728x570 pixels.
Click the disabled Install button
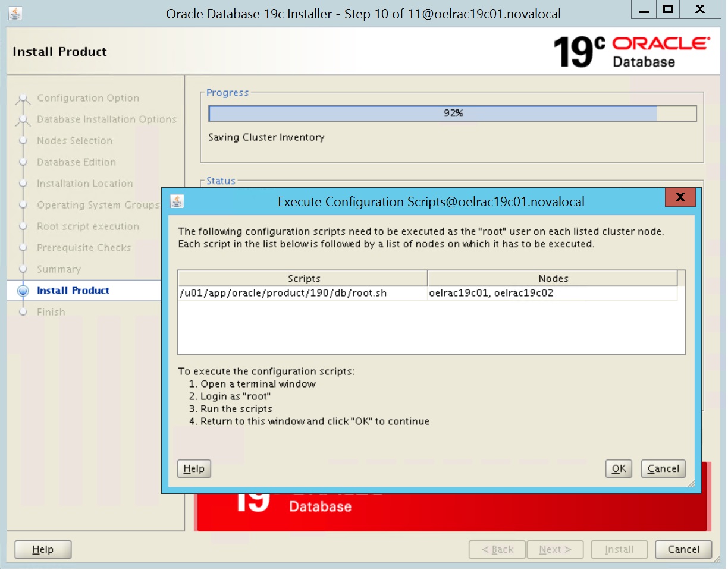[x=619, y=549]
